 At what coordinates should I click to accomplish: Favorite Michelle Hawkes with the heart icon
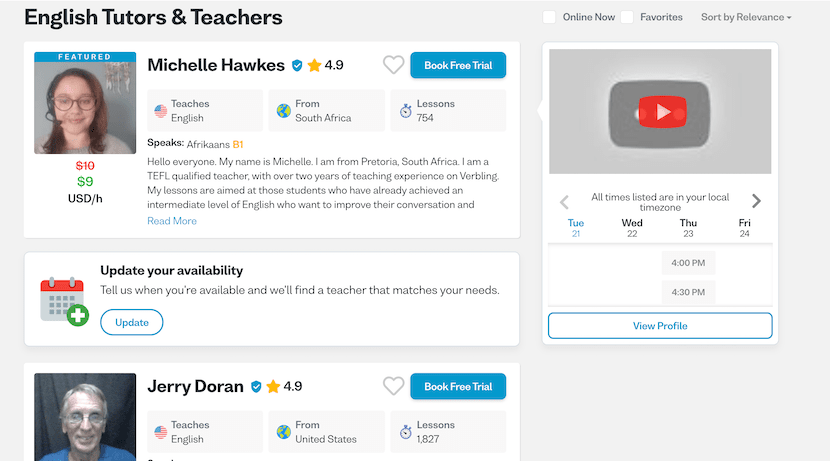click(393, 65)
